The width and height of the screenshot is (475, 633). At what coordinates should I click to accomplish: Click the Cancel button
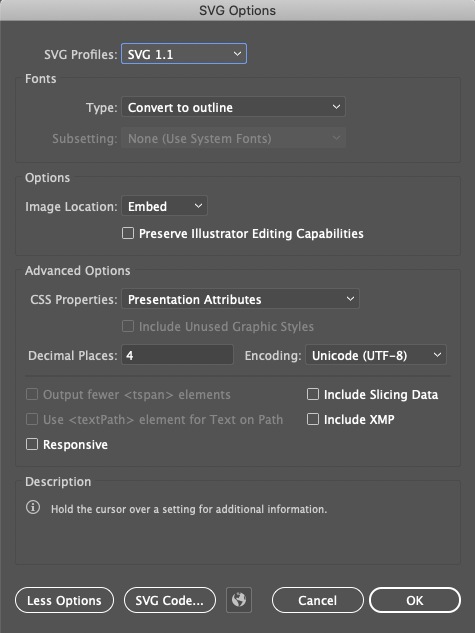coord(317,600)
